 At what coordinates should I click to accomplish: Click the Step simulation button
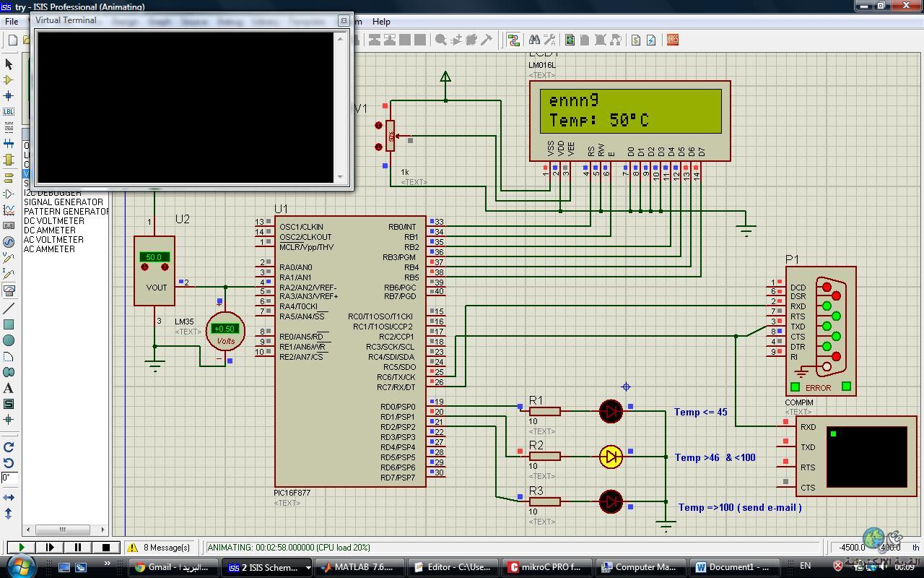click(50, 548)
